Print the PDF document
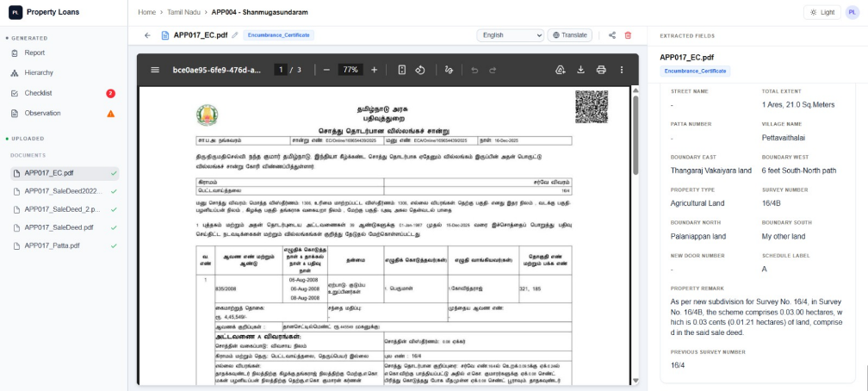Image resolution: width=868 pixels, height=391 pixels. point(601,70)
